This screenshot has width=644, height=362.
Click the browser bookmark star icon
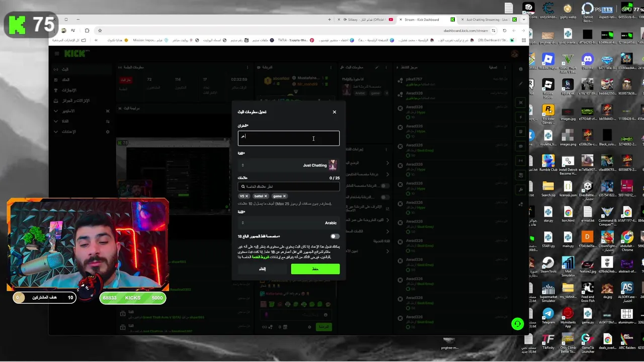100,31
